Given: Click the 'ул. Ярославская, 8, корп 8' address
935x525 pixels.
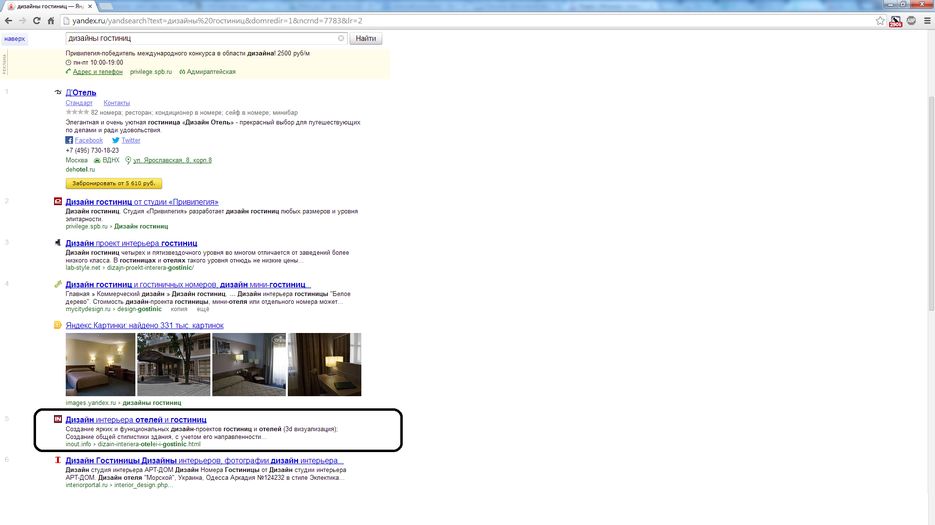Looking at the screenshot, I should coord(172,160).
